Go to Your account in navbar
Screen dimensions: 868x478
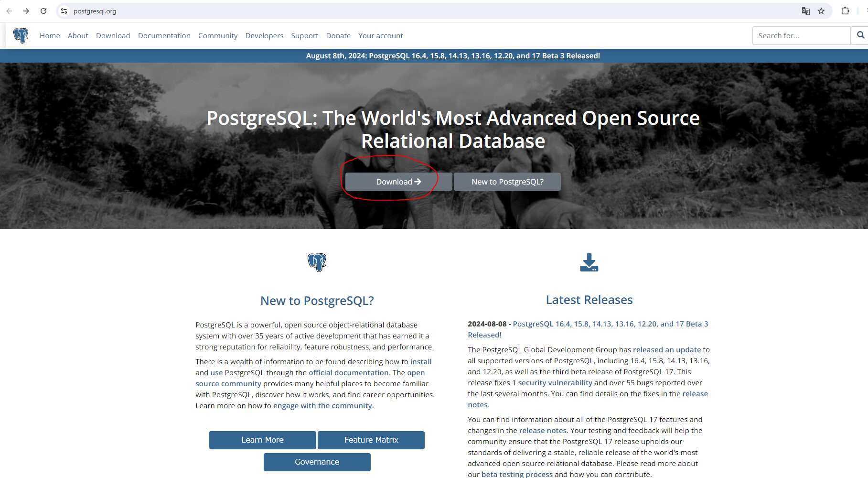point(380,36)
